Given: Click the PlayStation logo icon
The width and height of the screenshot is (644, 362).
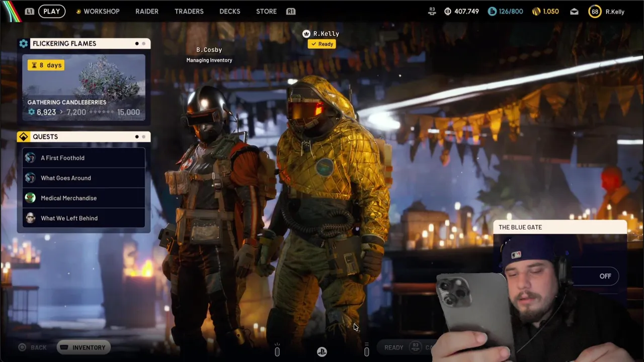Looking at the screenshot, I should point(322,352).
